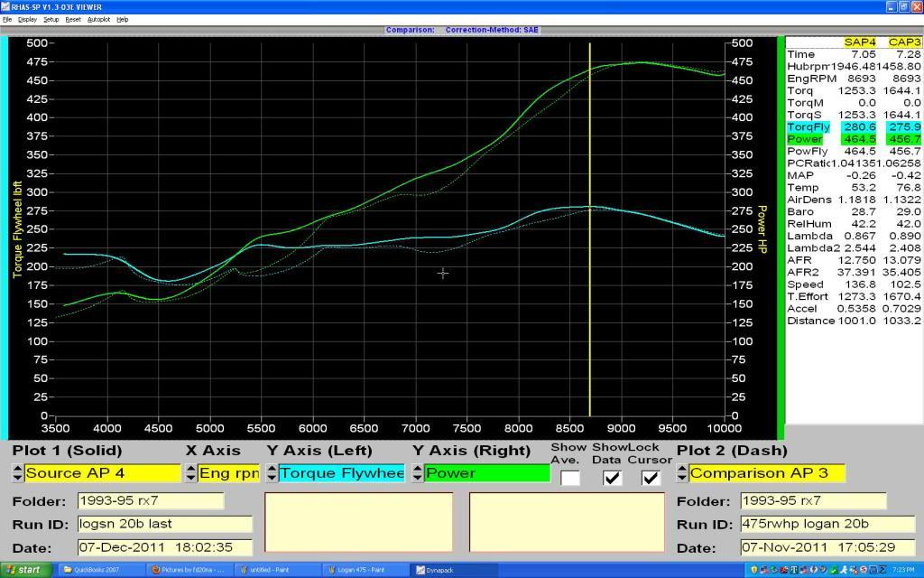The height and width of the screenshot is (578, 924).
Task: Click the TorqS row label
Action: point(804,115)
